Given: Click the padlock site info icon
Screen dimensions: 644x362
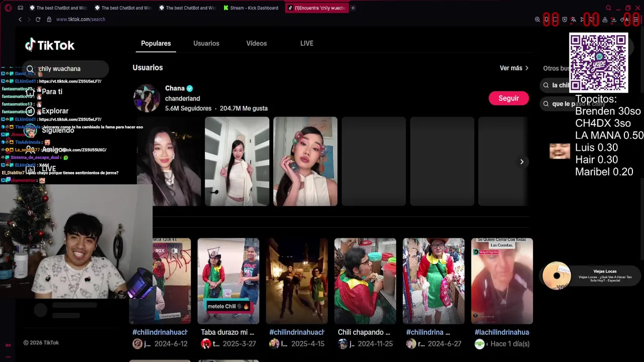Looking at the screenshot, I should (x=49, y=19).
